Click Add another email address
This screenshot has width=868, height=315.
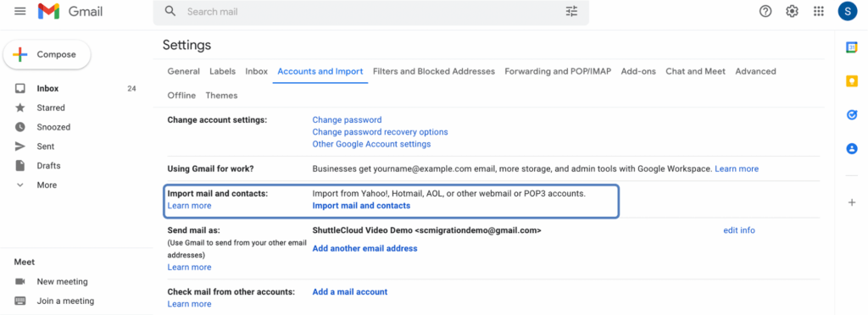pyautogui.click(x=364, y=249)
